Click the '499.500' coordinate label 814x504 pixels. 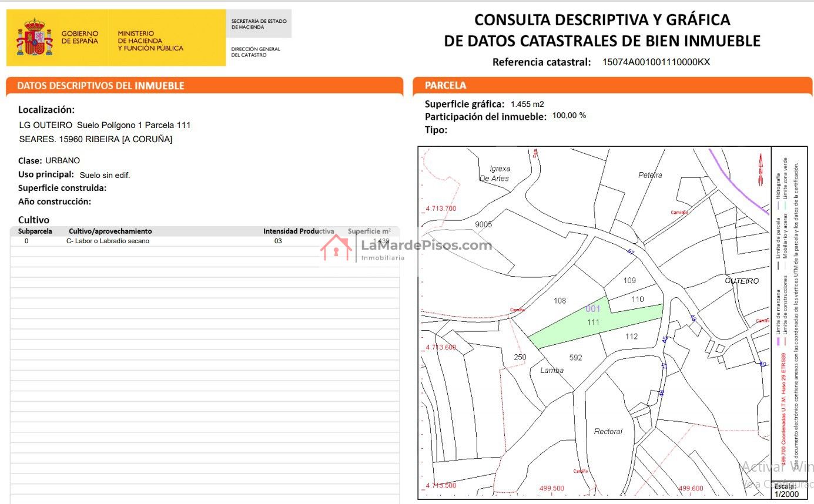[x=551, y=488]
